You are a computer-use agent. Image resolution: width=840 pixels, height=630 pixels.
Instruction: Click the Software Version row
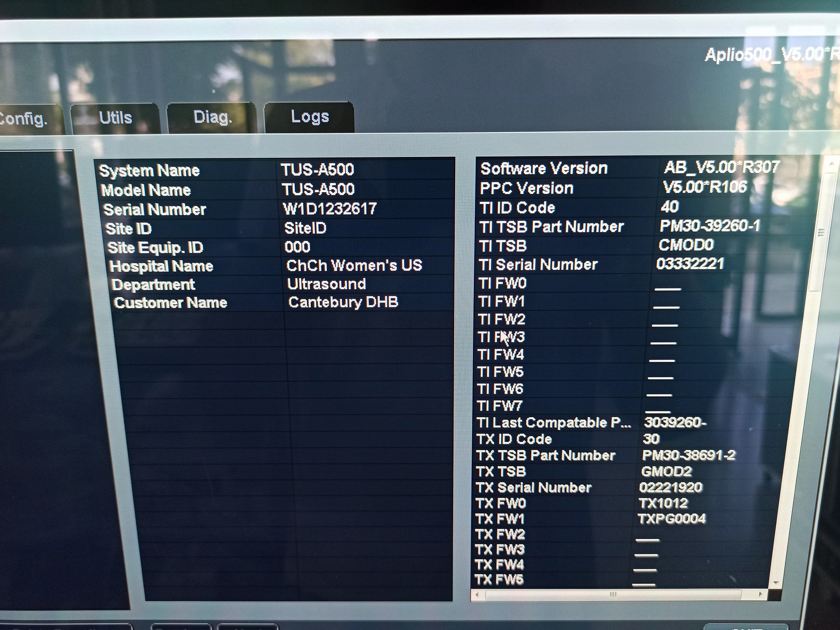pos(544,169)
